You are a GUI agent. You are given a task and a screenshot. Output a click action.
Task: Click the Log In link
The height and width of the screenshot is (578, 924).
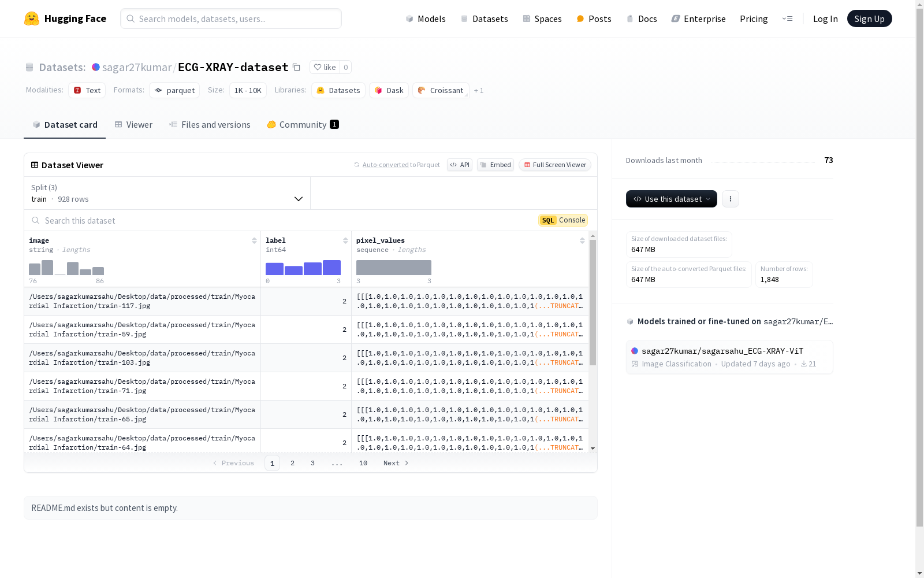[825, 18]
